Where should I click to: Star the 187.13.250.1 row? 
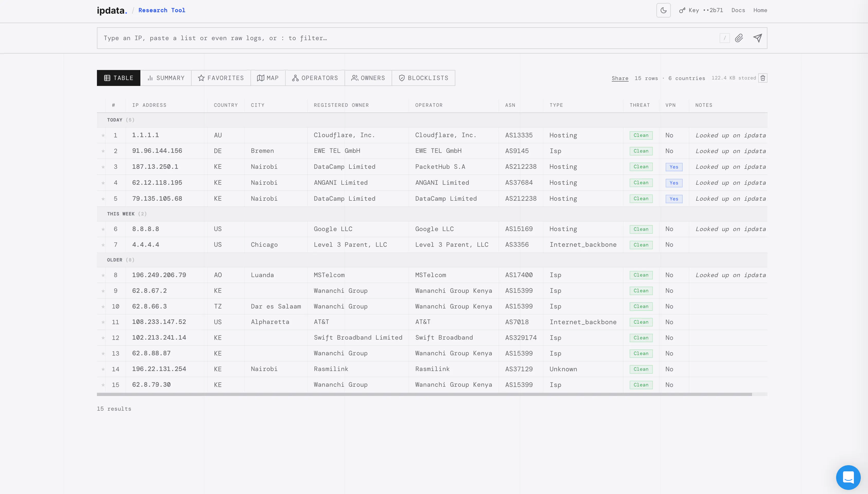click(x=103, y=167)
